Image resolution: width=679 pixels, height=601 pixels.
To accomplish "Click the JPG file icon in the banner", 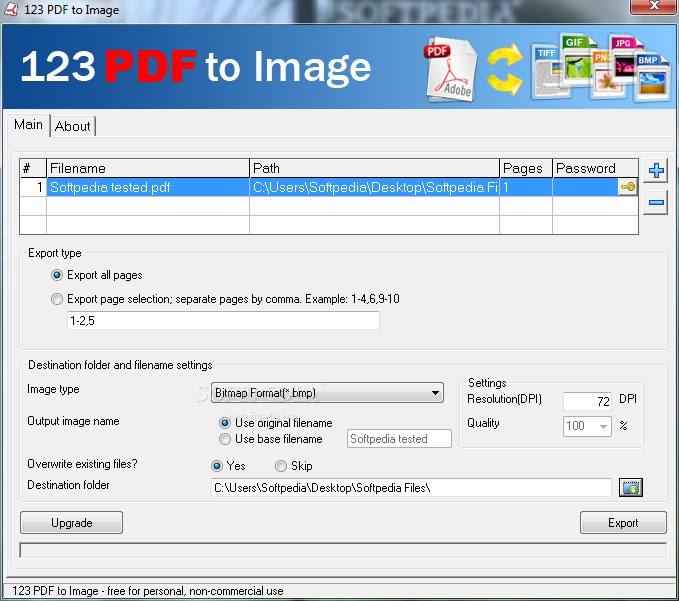I will tap(625, 56).
